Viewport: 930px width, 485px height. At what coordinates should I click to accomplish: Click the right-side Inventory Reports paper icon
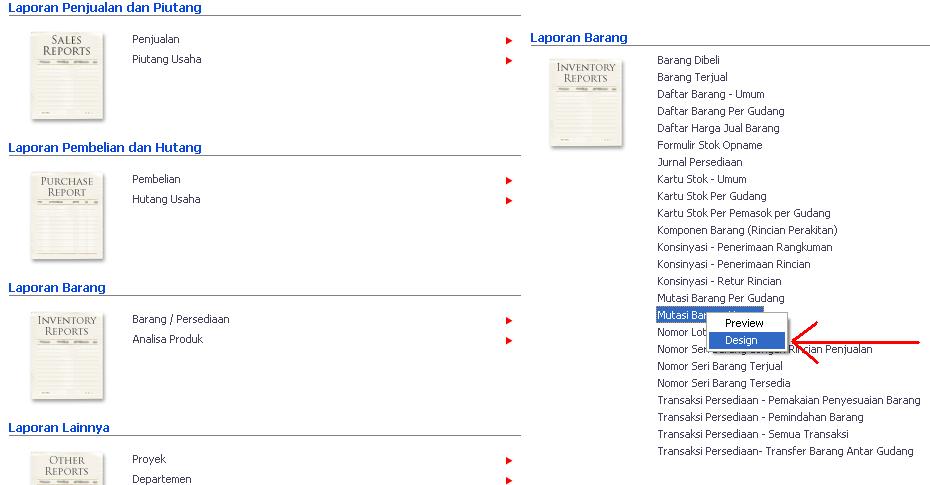tap(586, 101)
